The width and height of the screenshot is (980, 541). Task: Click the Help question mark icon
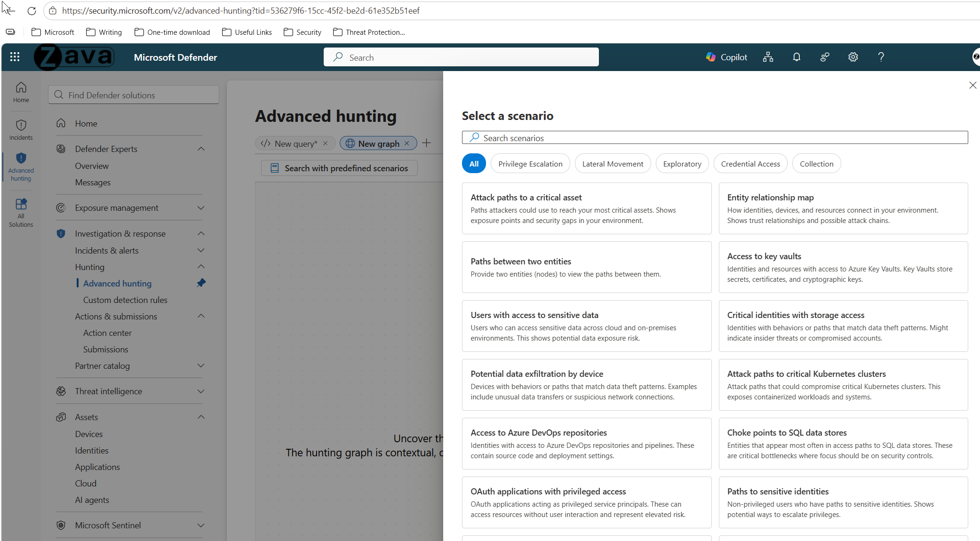[881, 57]
